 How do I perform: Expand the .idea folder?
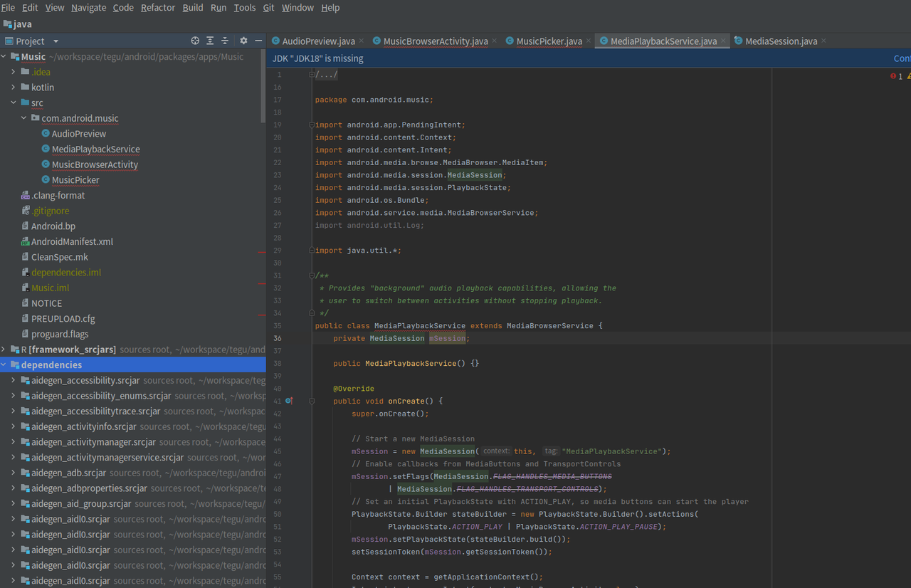[x=14, y=72]
